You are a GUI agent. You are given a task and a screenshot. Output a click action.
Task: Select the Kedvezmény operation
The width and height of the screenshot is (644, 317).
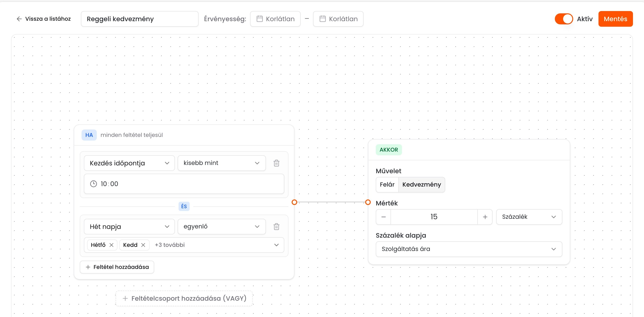422,185
